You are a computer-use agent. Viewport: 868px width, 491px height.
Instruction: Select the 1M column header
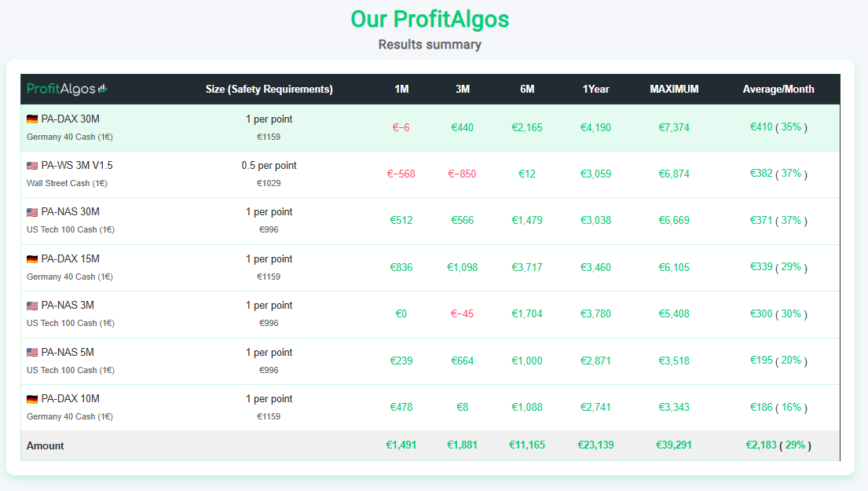(x=401, y=89)
